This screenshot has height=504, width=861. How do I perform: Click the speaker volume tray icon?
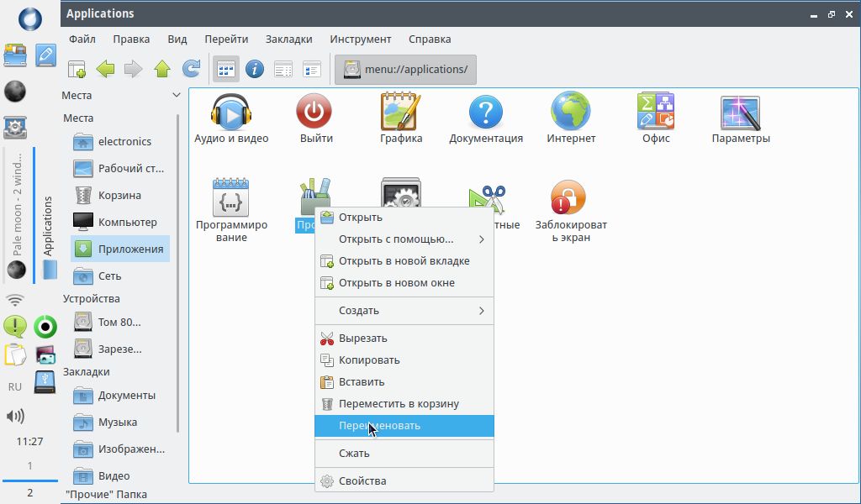point(15,417)
